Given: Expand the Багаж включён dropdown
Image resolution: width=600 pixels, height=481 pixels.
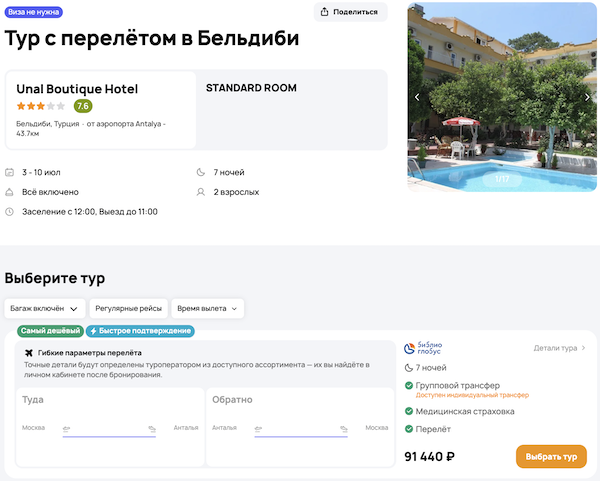Looking at the screenshot, I should point(44,309).
